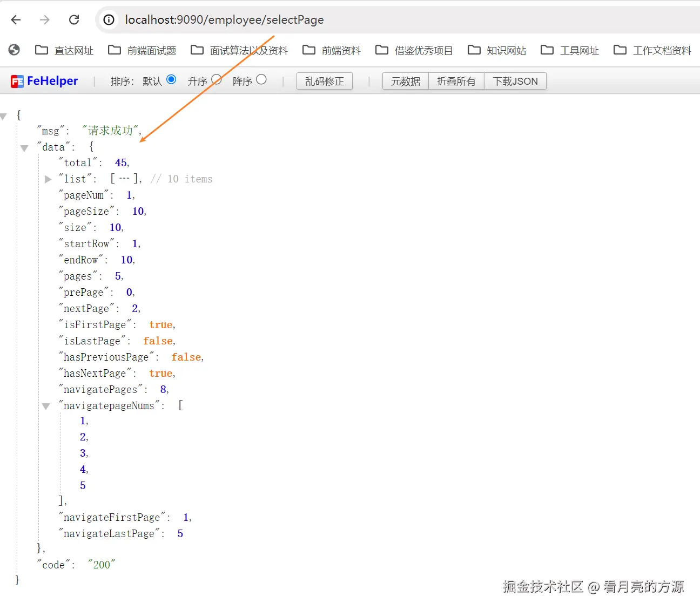Open the 前端面试题 bookmark folder

click(142, 50)
